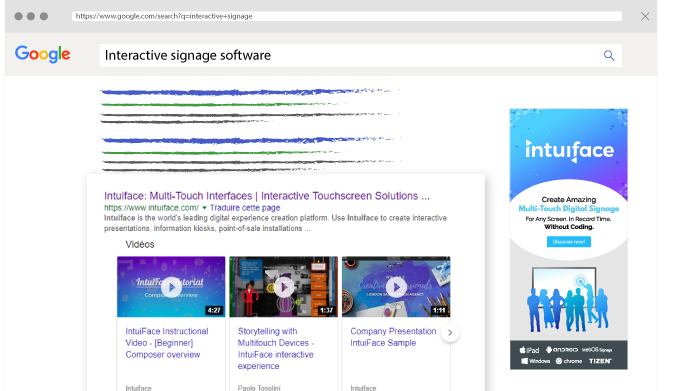Open Storytelling with Multitouch Devices link
Viewport: 681px width, 391px height.
tap(276, 348)
